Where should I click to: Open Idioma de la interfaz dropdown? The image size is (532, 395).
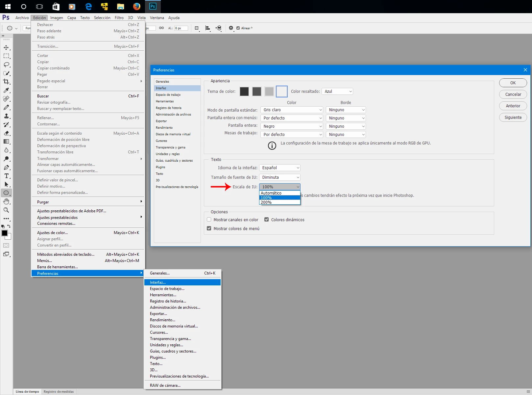[280, 168]
